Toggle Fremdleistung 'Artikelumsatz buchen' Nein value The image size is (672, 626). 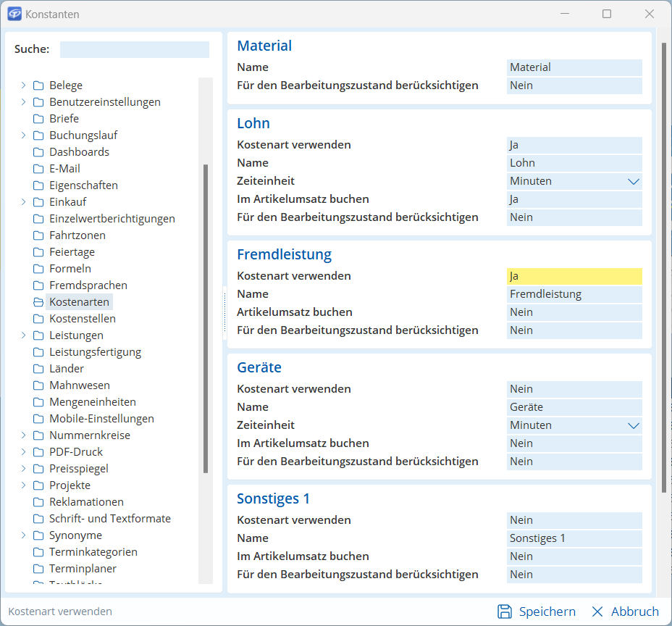click(x=574, y=312)
